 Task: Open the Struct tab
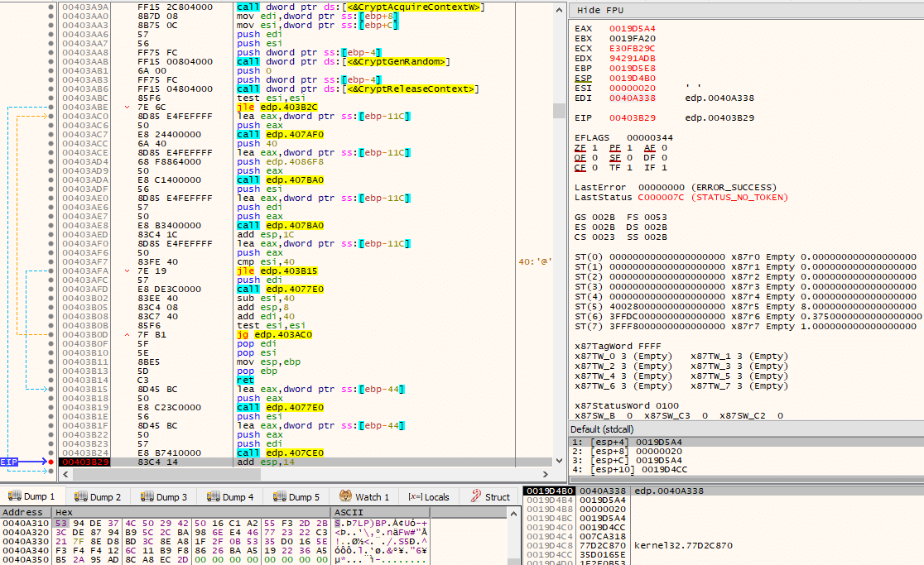[490, 496]
